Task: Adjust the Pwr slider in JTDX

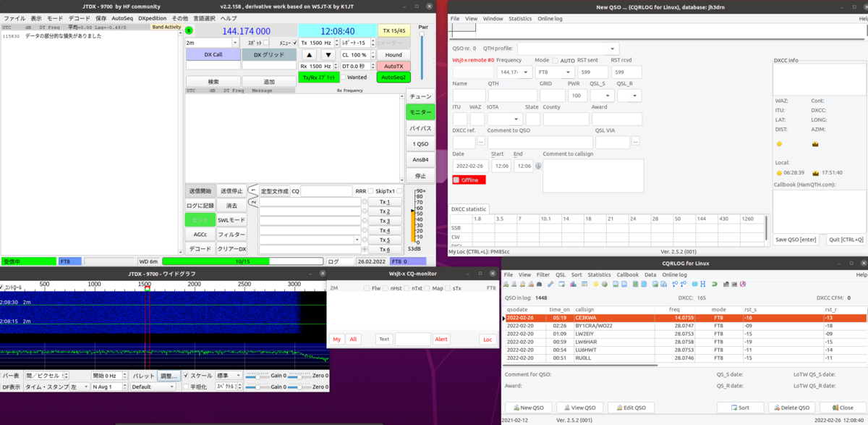Action: 422,54
